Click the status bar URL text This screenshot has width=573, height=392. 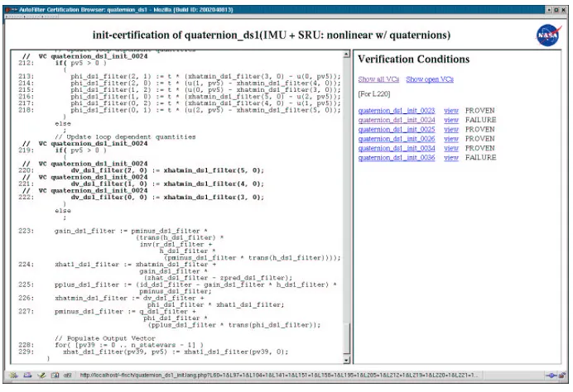coord(278,375)
